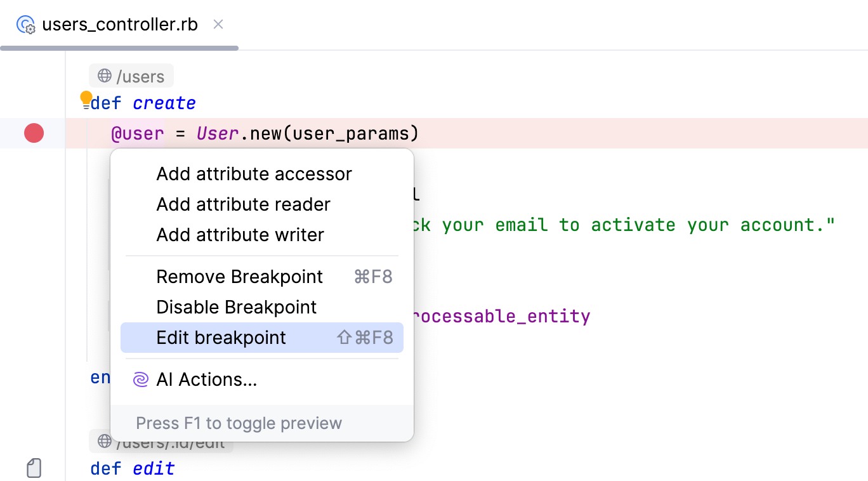The height and width of the screenshot is (481, 868).
Task: Toggle the breakpoint off via the gutter dot
Action: (33, 133)
